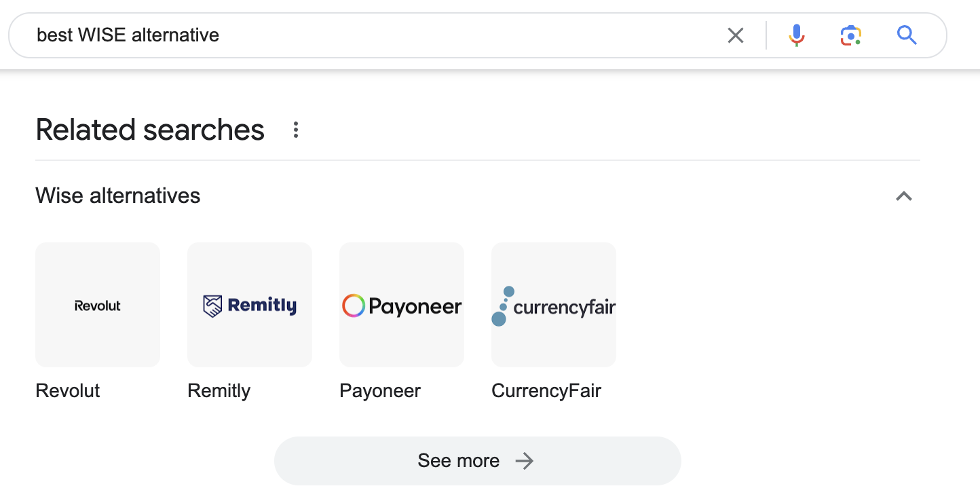Click the Revolut logo thumbnail
Screen dimensions: 980x501
click(x=98, y=305)
